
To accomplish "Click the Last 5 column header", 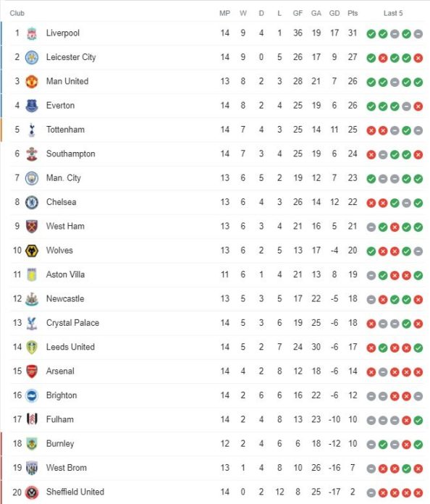I will [x=393, y=13].
